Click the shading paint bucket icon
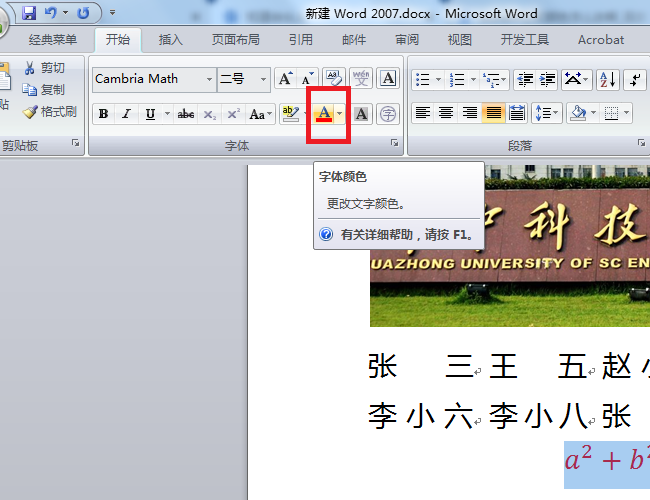Screen dimensions: 650x500 [578, 113]
